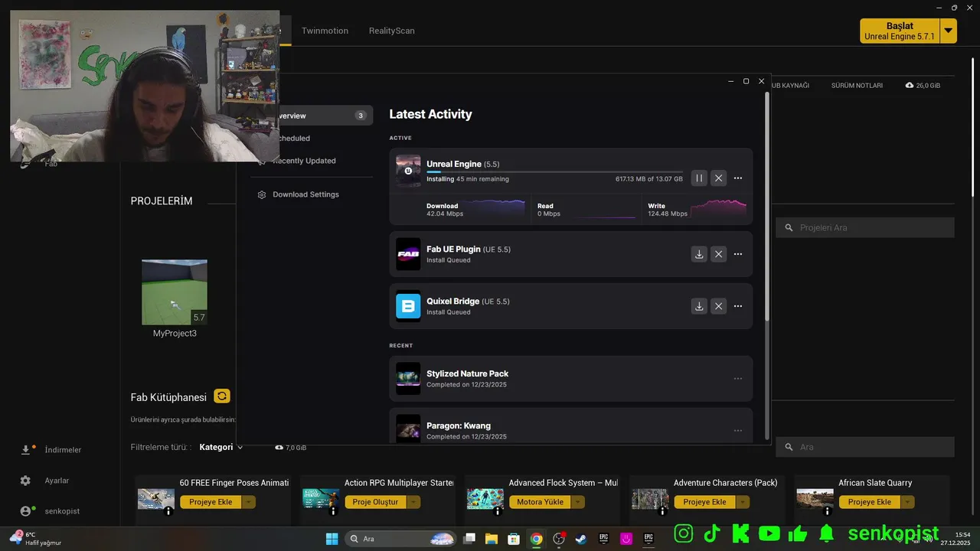Switch to the RealityScan tab

[x=391, y=31]
